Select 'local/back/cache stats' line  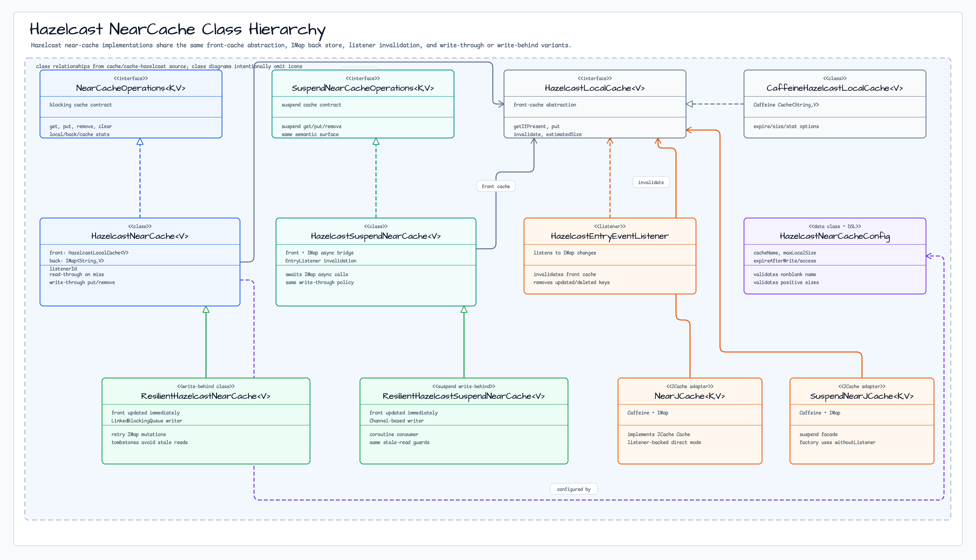79,134
